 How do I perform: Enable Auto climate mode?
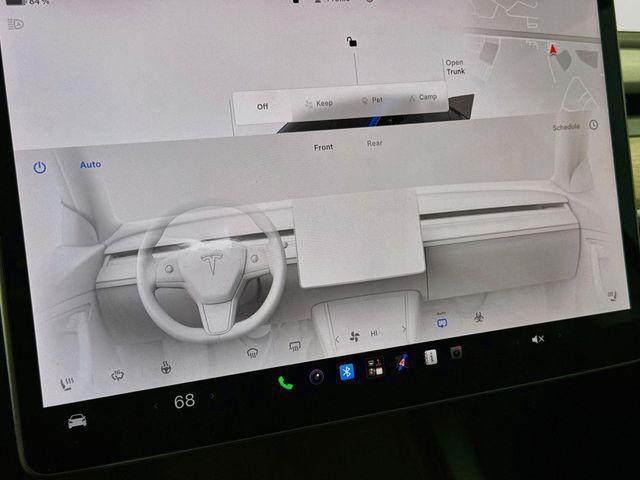90,164
